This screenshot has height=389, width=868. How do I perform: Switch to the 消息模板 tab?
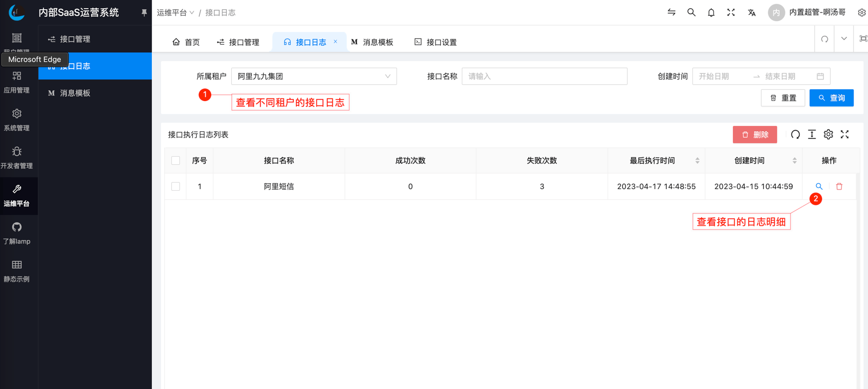[x=372, y=42]
